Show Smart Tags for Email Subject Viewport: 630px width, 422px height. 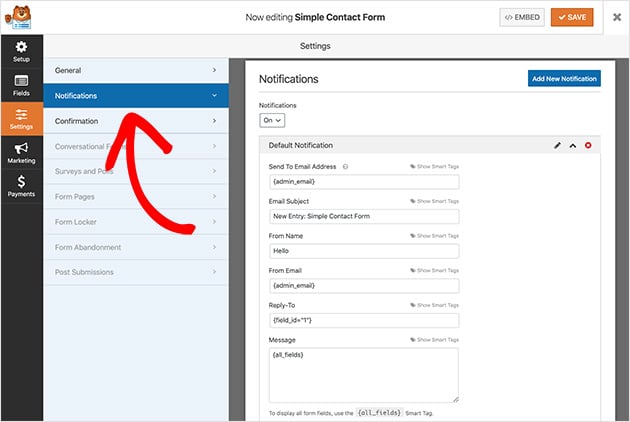coord(433,201)
